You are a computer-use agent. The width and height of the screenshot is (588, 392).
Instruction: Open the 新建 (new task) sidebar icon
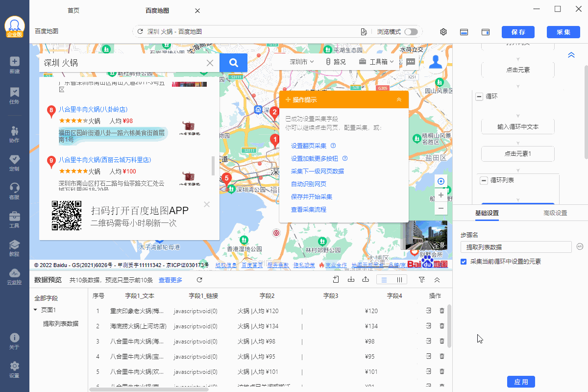tap(14, 65)
